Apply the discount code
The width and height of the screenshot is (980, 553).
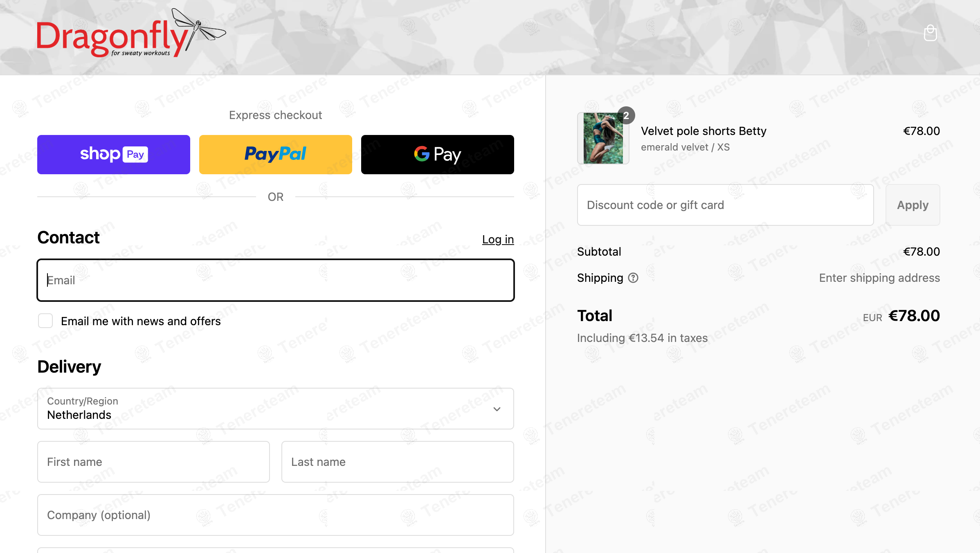point(913,205)
